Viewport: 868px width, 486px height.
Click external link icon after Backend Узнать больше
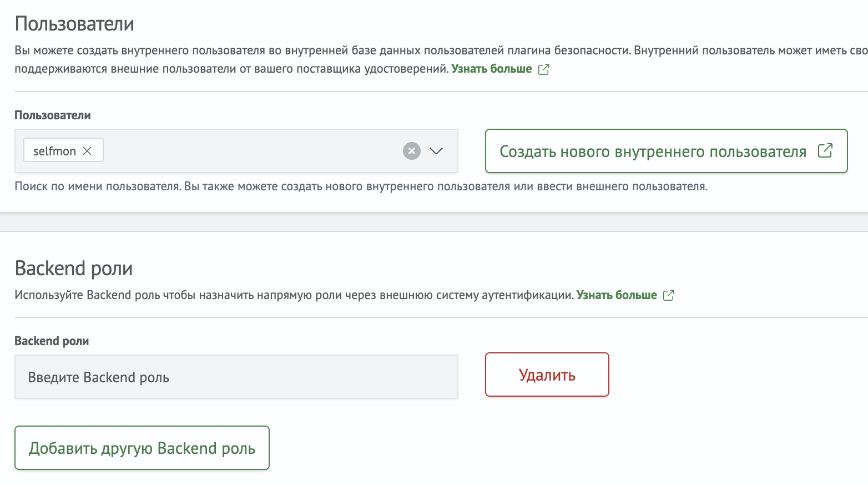[x=669, y=295]
